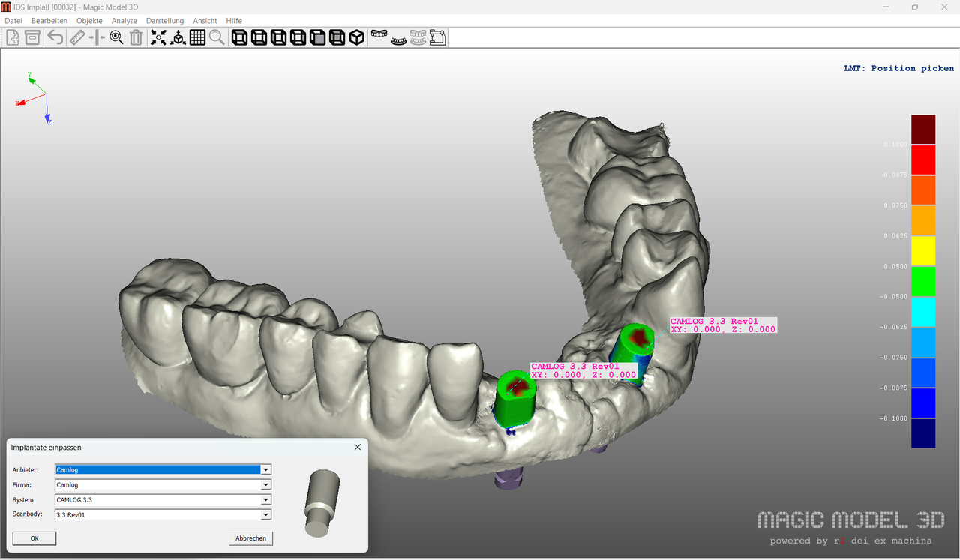Confirm the dialog with OK
The height and width of the screenshot is (560, 960).
coord(34,538)
